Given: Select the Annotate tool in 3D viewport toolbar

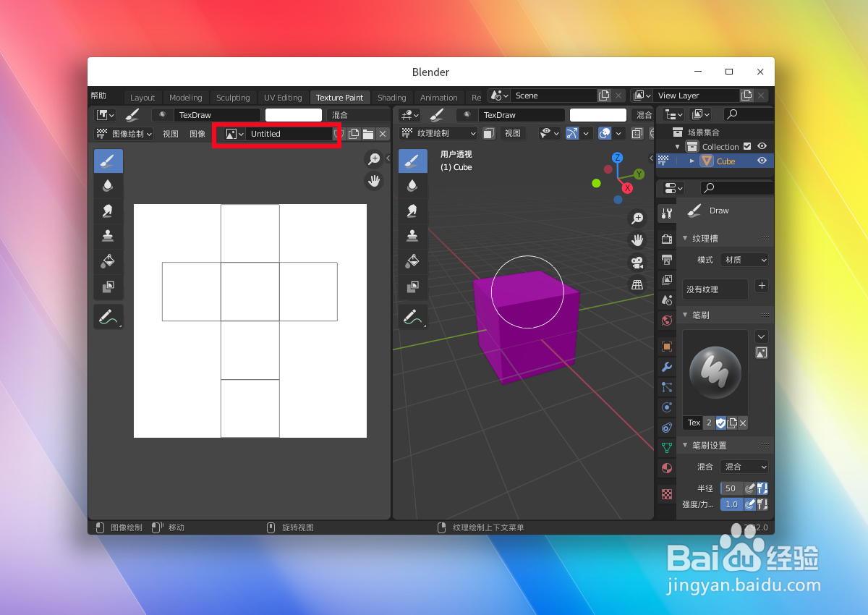Looking at the screenshot, I should (x=412, y=316).
